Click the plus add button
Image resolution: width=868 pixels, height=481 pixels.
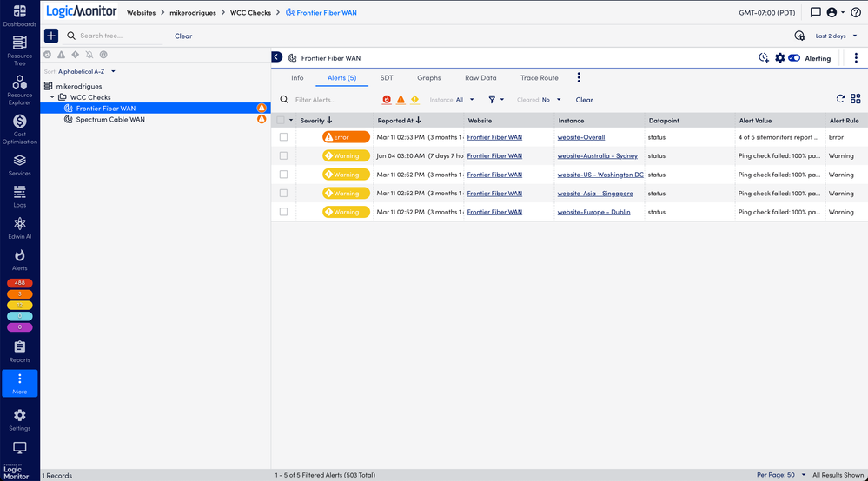(x=51, y=36)
